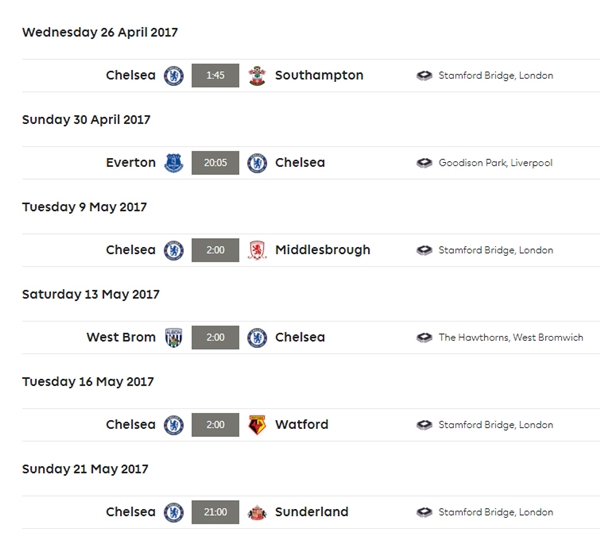This screenshot has width=600, height=555.
Task: Click the Southampton club crest
Action: pos(257,76)
